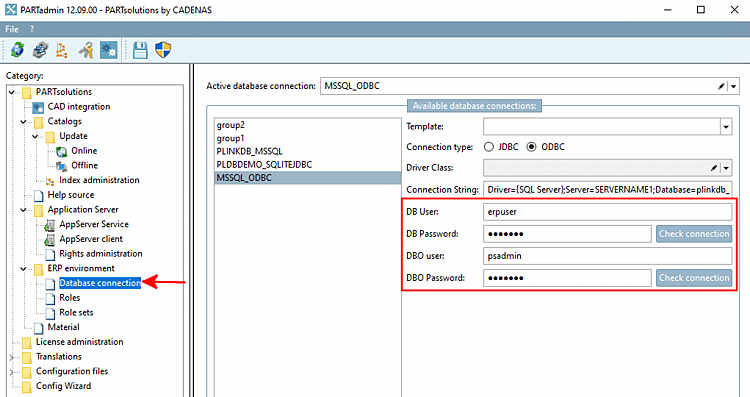The image size is (750, 397).
Task: Click the Windows shield admin icon
Action: click(163, 50)
